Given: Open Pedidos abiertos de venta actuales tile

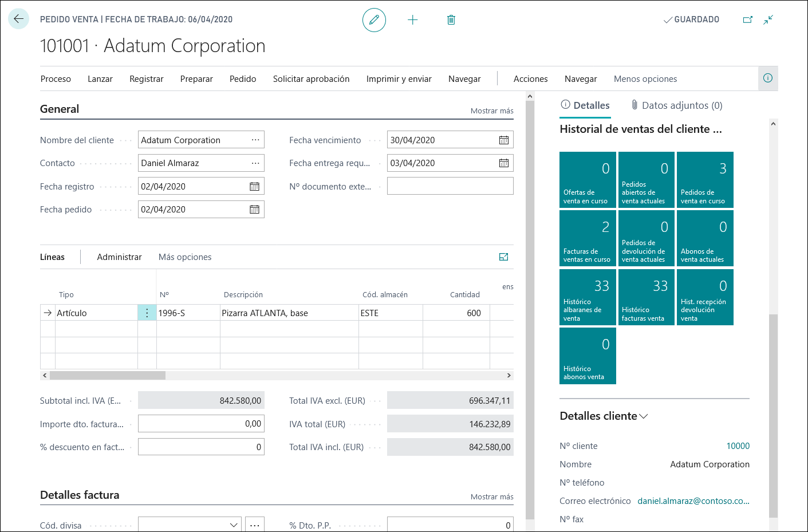Looking at the screenshot, I should [647, 180].
